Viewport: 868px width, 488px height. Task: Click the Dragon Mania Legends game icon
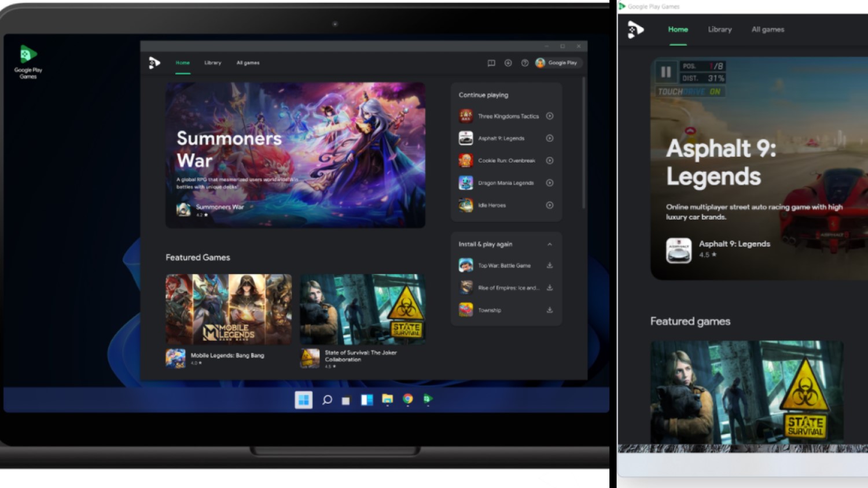point(466,183)
